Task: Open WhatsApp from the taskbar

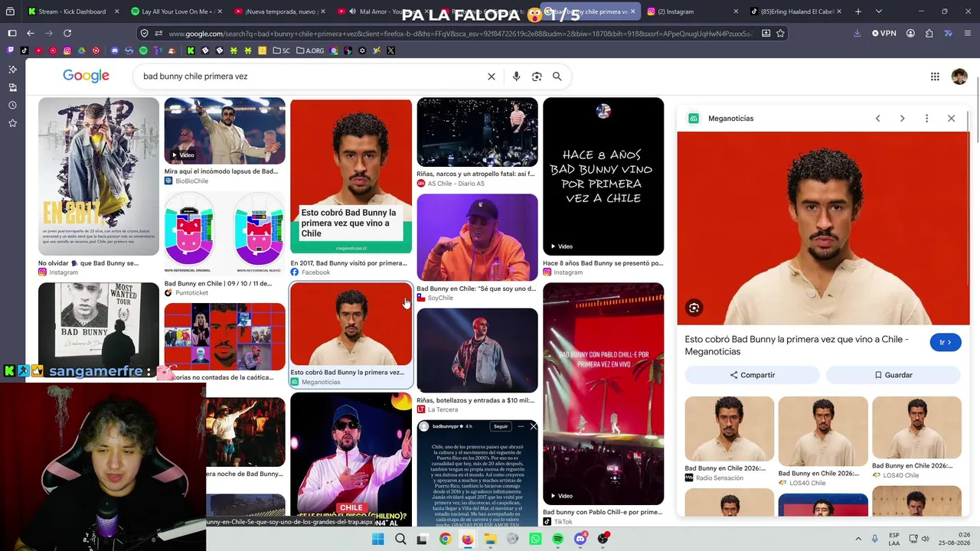Action: pos(535,539)
